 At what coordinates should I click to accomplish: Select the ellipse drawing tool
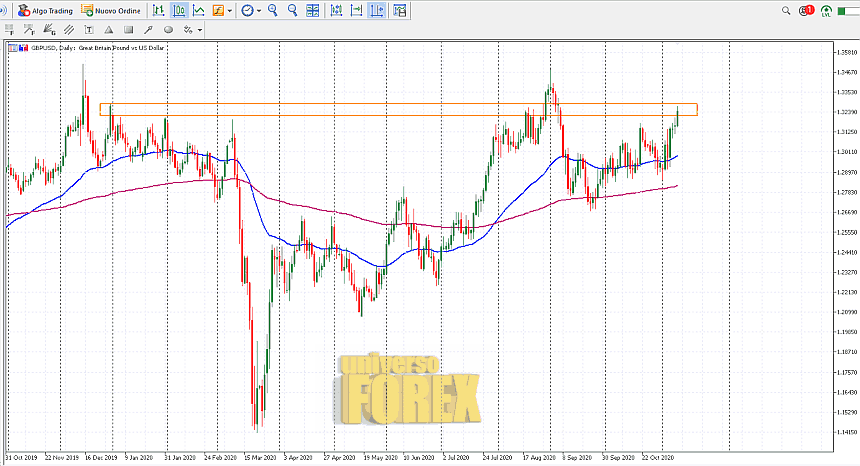168,29
